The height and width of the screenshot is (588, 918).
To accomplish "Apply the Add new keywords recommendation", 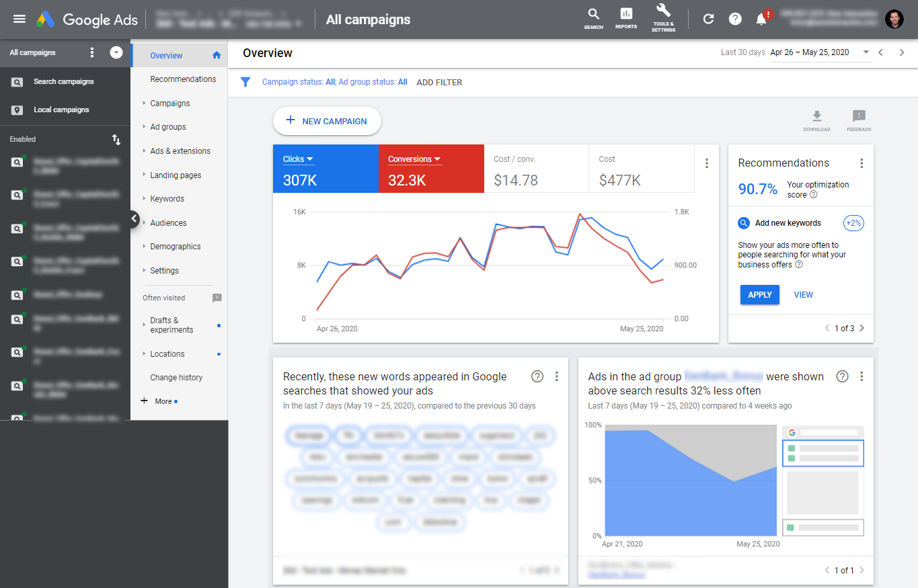I will pyautogui.click(x=759, y=295).
